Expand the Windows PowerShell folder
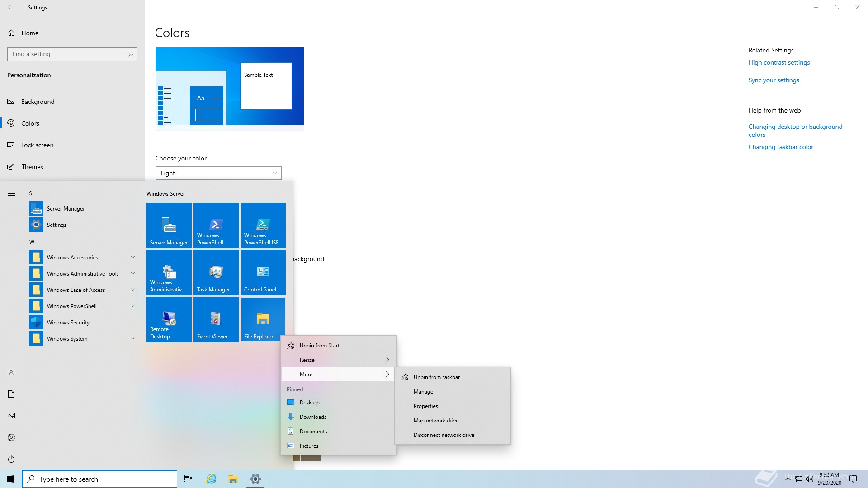 pos(82,306)
